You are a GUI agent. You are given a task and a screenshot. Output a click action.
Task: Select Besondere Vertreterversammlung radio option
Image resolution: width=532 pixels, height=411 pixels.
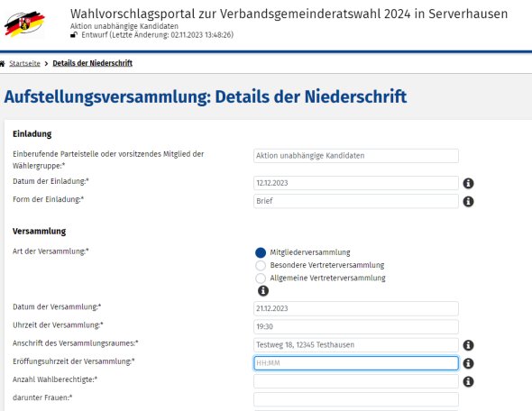[261, 265]
